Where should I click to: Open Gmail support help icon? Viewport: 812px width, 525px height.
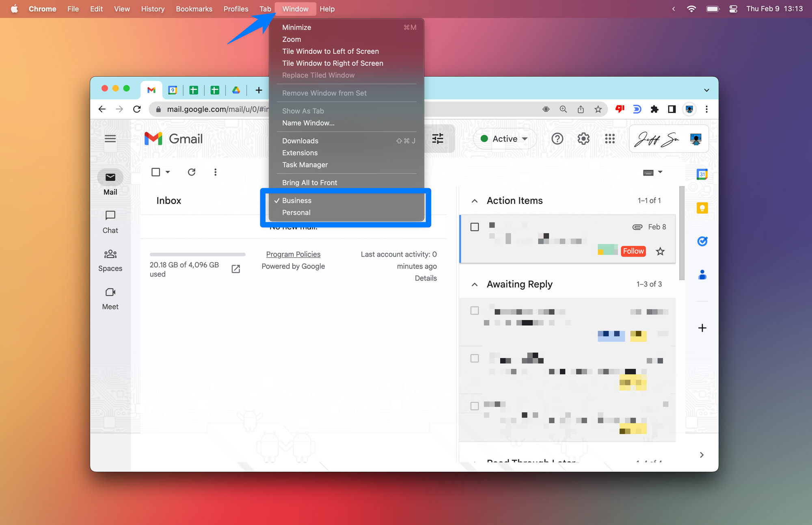point(557,138)
